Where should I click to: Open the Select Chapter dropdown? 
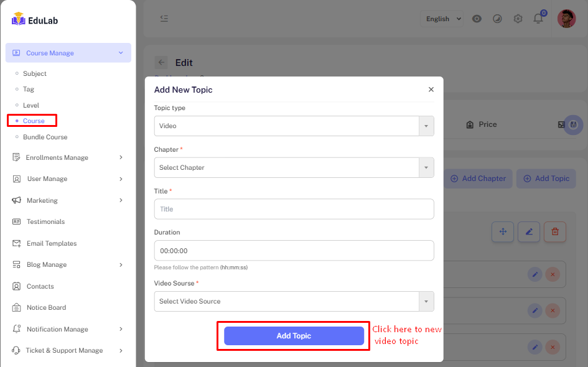tap(294, 167)
